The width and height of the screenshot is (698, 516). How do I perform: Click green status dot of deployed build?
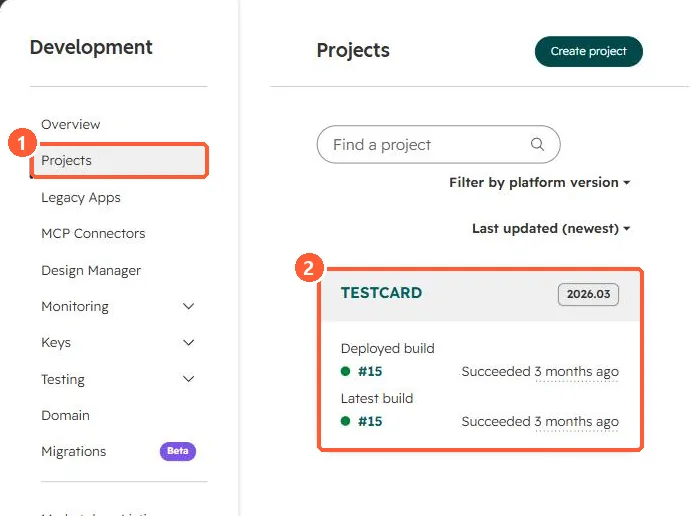(x=345, y=371)
